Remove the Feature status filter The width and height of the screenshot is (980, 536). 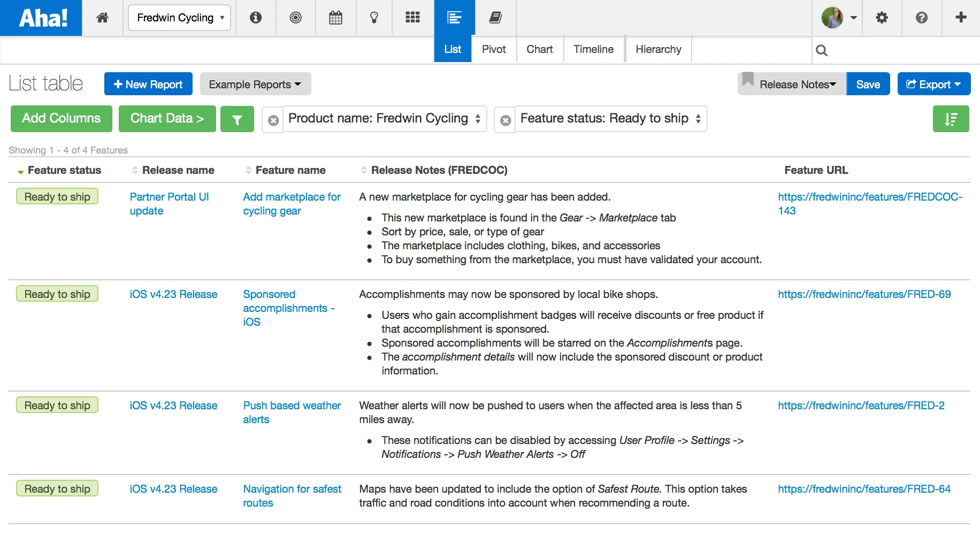coord(506,120)
